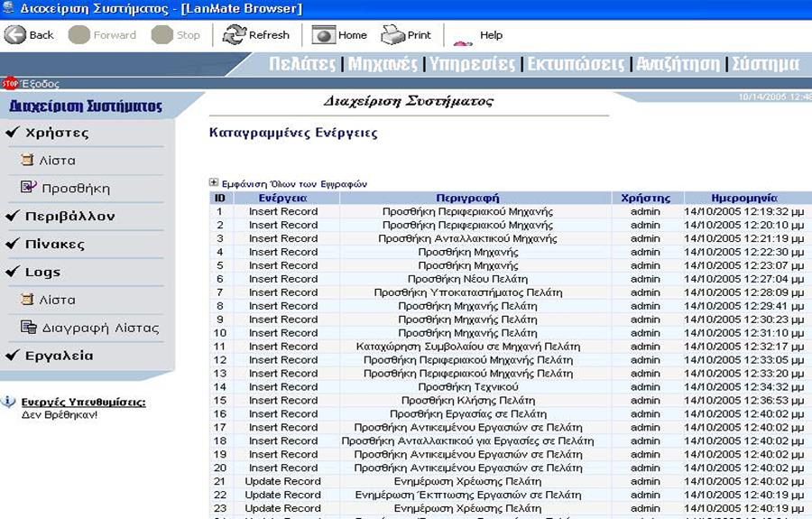This screenshot has width=812, height=519.
Task: Click the 'Καταγραμμένες Ενέργειες' heading
Action: coord(293,133)
